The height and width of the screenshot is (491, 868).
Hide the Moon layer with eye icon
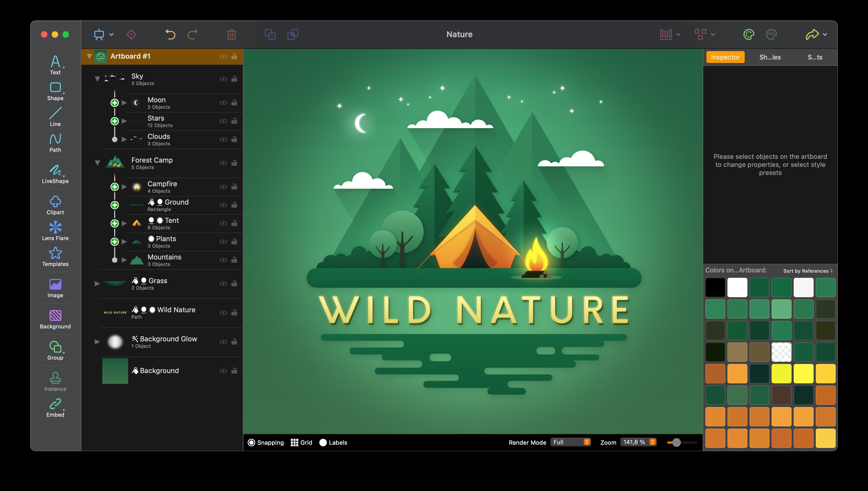pyautogui.click(x=223, y=103)
